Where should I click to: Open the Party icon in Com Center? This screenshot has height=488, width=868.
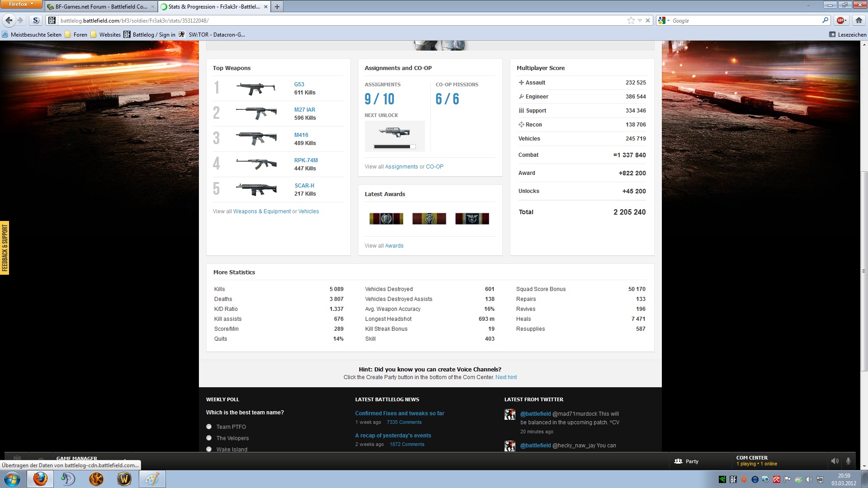678,461
